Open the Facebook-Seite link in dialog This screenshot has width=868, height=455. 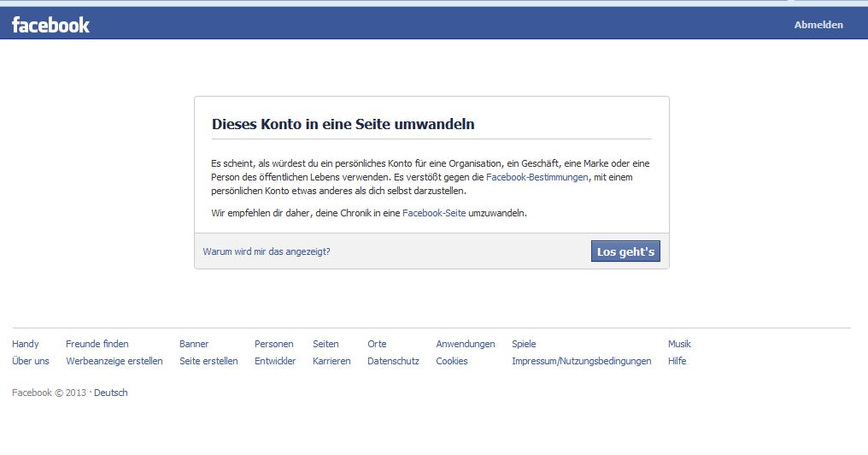point(434,213)
